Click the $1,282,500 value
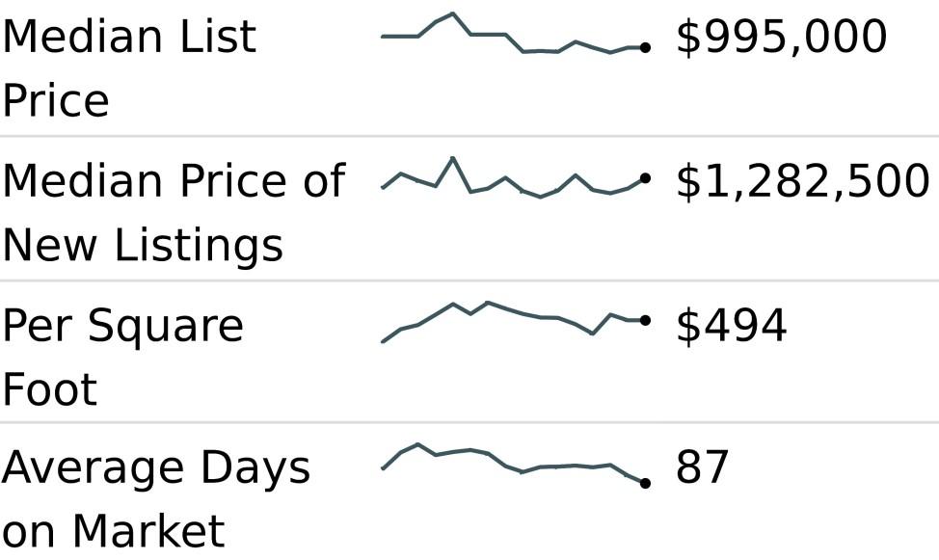Viewport: 939px width, 560px height. click(803, 181)
